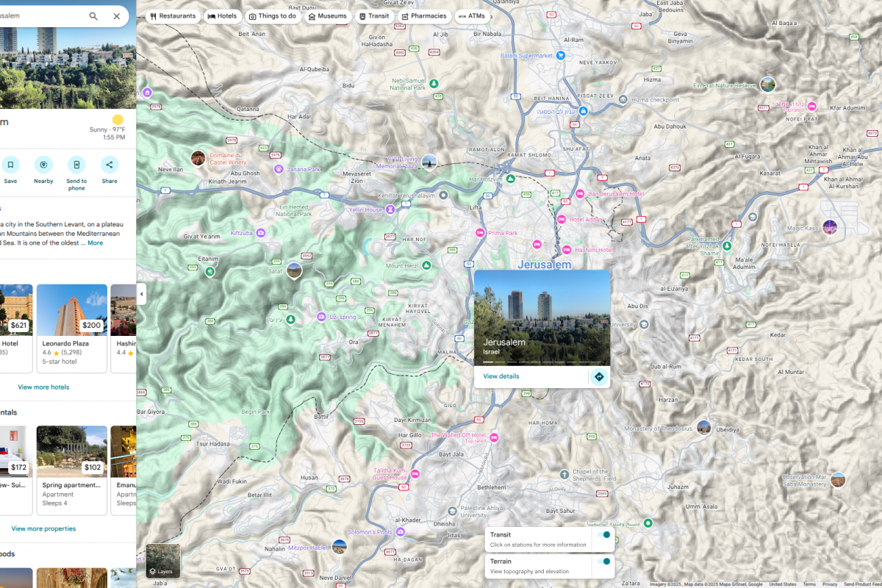The image size is (882, 588).
Task: Clear the search with the X icon
Action: pyautogui.click(x=116, y=16)
